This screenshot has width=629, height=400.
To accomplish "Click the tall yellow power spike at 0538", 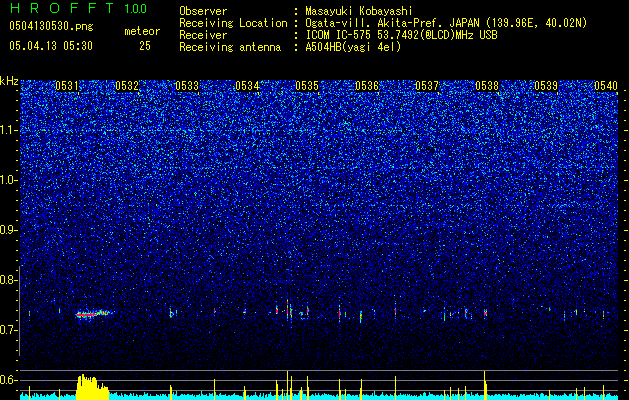I will click(x=485, y=385).
